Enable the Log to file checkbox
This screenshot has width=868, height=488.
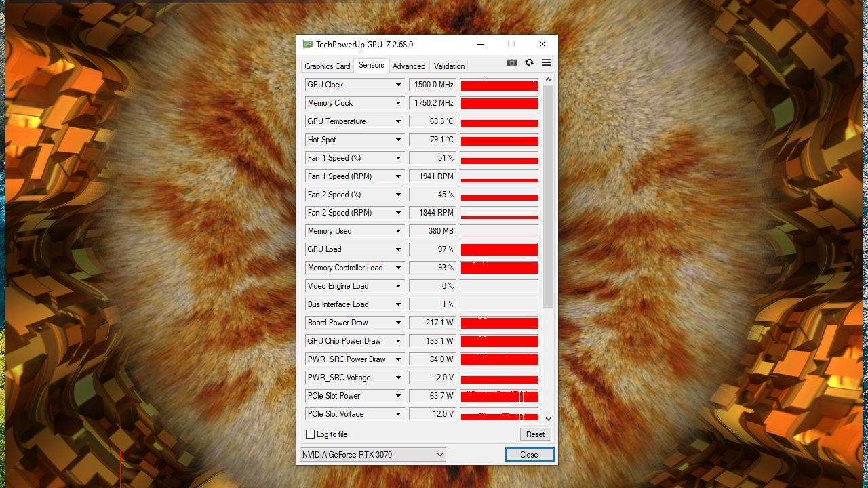pyautogui.click(x=311, y=434)
